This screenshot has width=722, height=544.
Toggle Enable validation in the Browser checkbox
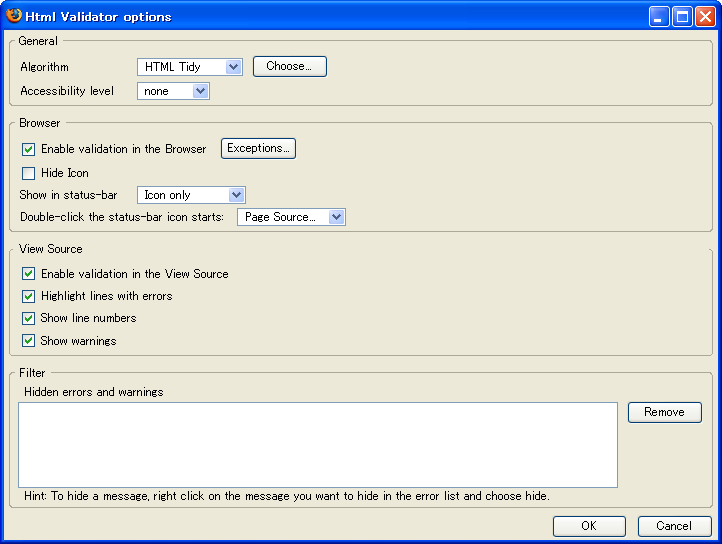[x=29, y=149]
